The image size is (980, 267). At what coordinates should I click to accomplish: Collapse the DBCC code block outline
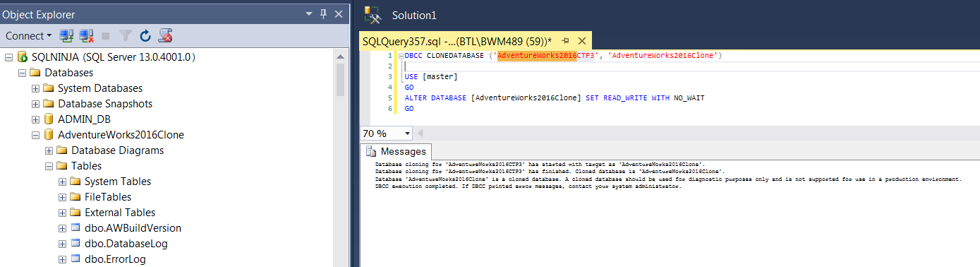[401, 55]
